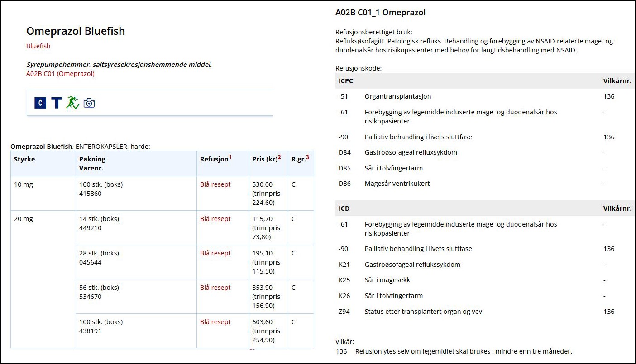Screen dimensions: 636x364
Task: Select Blå resept for 28 stk. package
Action: pyautogui.click(x=215, y=253)
